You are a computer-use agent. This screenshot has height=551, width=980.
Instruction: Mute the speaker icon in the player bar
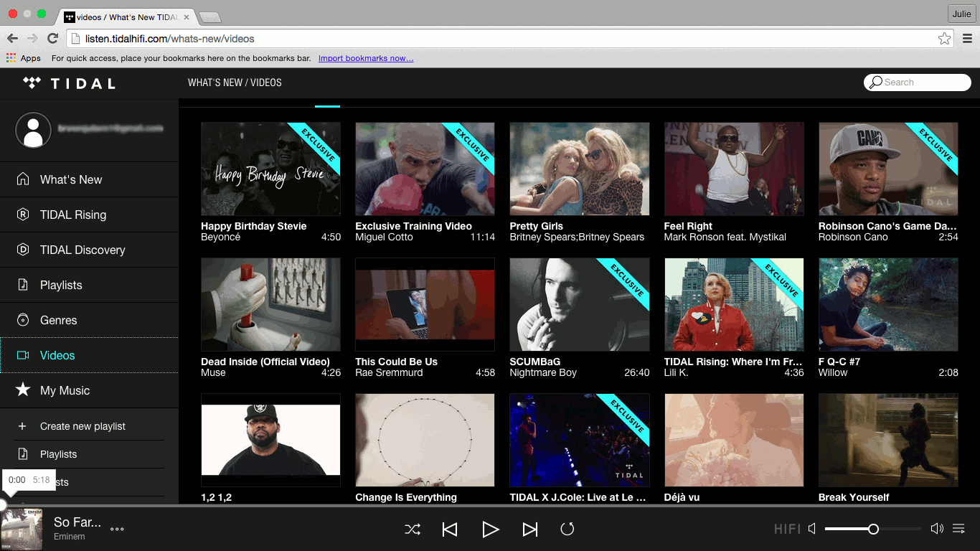[811, 529]
